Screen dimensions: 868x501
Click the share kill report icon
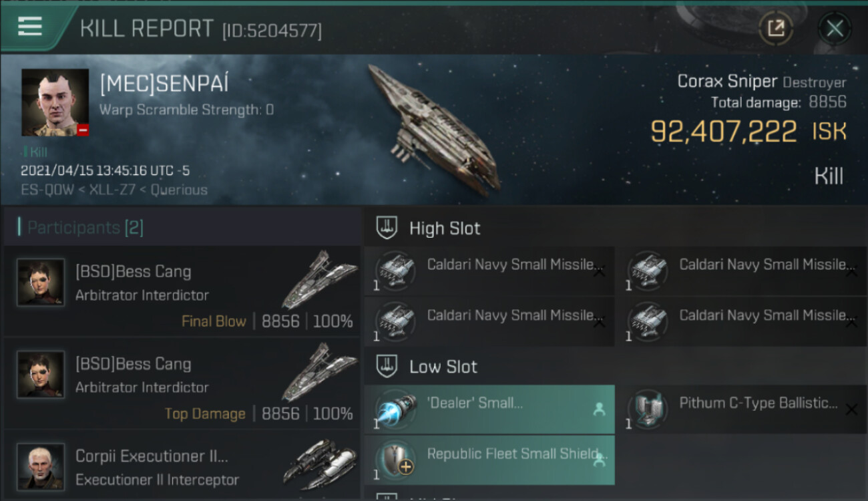(776, 28)
